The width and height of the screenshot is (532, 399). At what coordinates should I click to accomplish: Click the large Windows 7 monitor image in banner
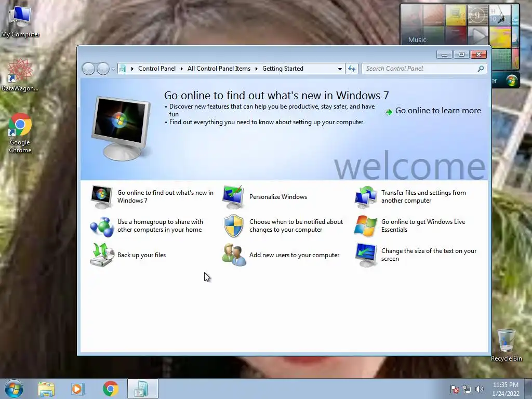[121, 128]
